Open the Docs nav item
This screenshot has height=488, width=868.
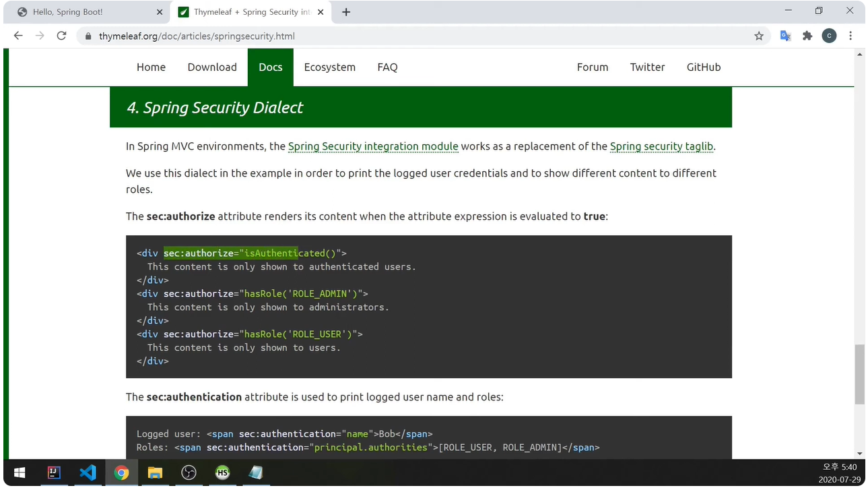point(271,67)
